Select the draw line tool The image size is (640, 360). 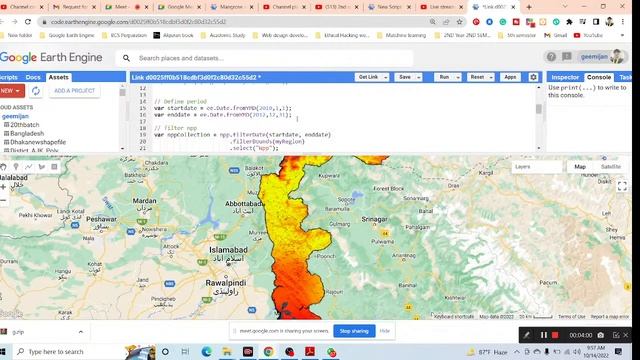click(29, 167)
